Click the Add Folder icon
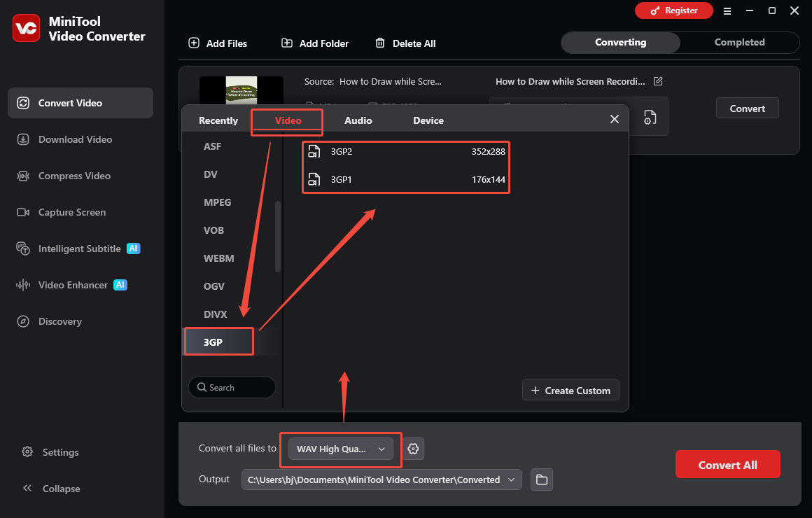 coord(287,43)
